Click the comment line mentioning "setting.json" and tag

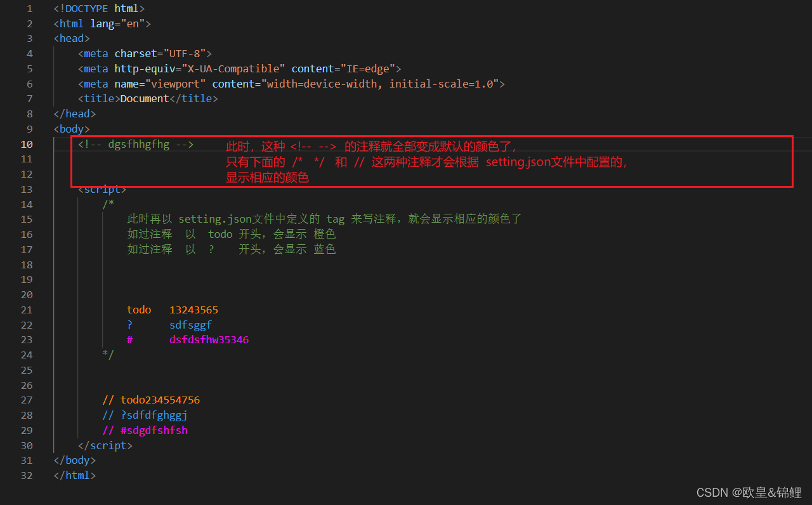point(324,220)
